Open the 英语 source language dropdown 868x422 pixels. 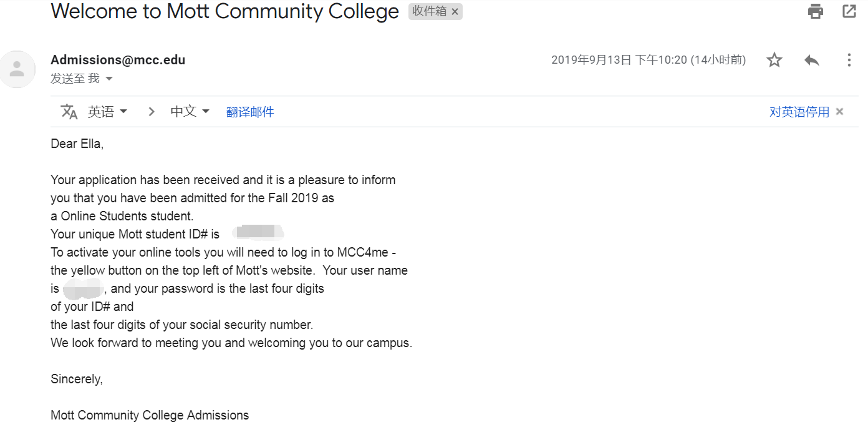(x=107, y=112)
